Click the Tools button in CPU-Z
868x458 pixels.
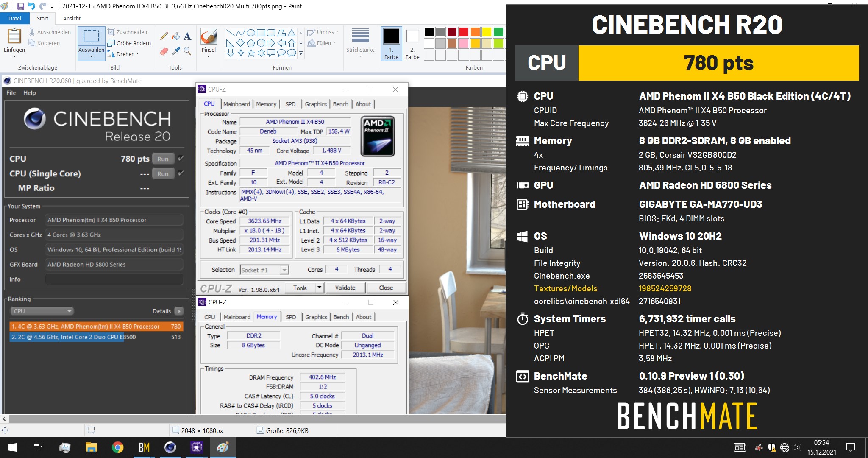[300, 288]
